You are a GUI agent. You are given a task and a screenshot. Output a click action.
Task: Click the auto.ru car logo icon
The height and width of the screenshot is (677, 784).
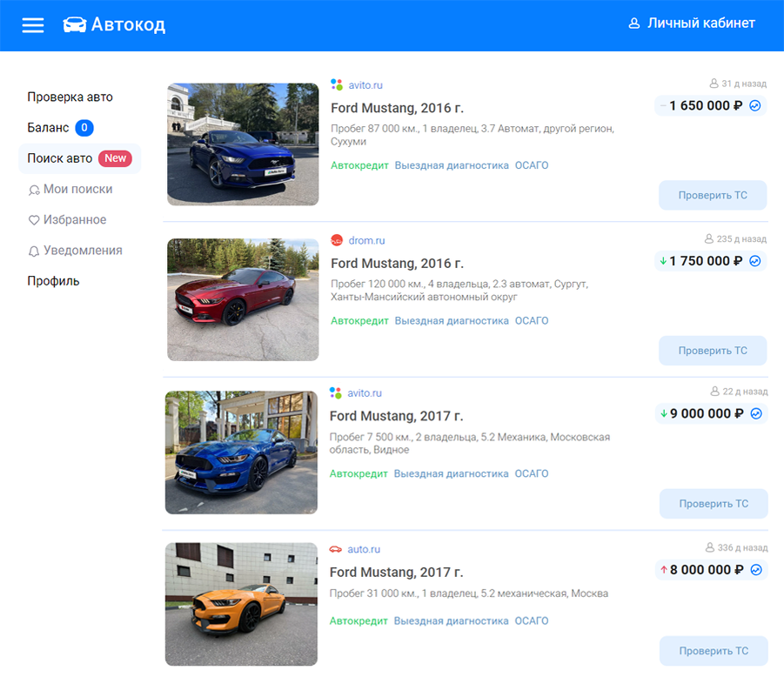tap(336, 549)
